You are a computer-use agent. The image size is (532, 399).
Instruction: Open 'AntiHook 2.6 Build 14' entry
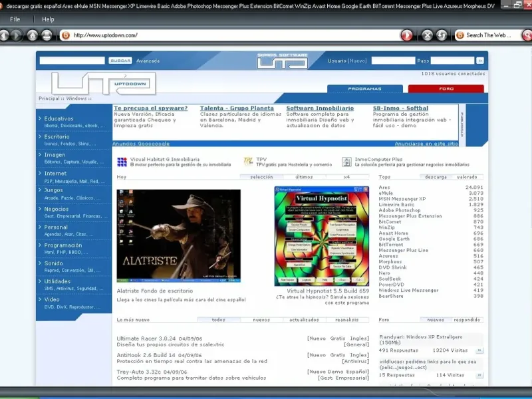pos(146,355)
